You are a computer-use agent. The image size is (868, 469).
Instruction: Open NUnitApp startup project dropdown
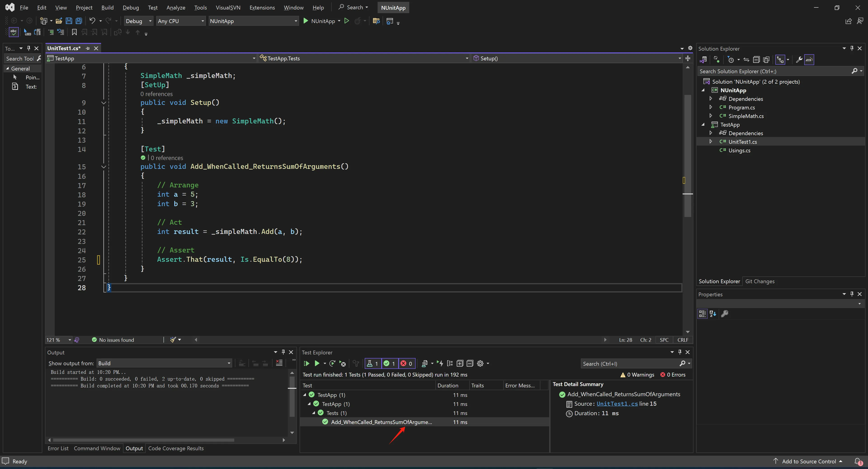[x=253, y=21]
